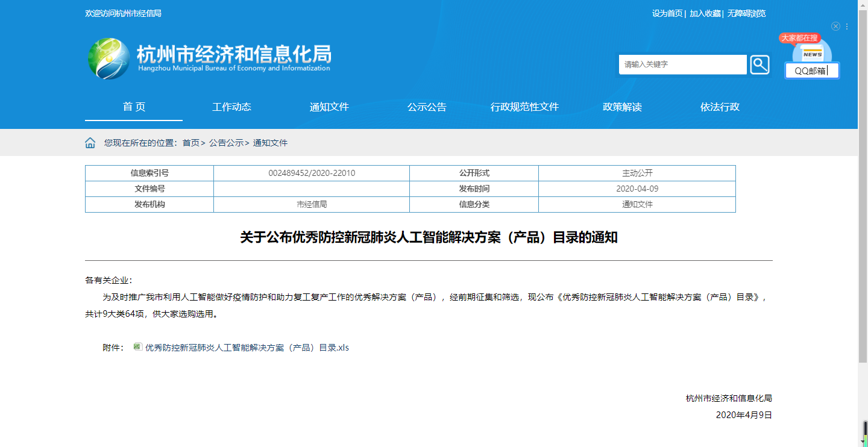
Task: Open the three-dot widget options menu
Action: tap(847, 27)
